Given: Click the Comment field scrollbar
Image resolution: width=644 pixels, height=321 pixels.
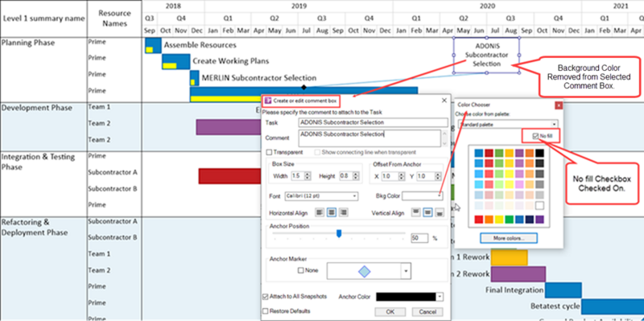Looking at the screenshot, I should click(x=444, y=138).
